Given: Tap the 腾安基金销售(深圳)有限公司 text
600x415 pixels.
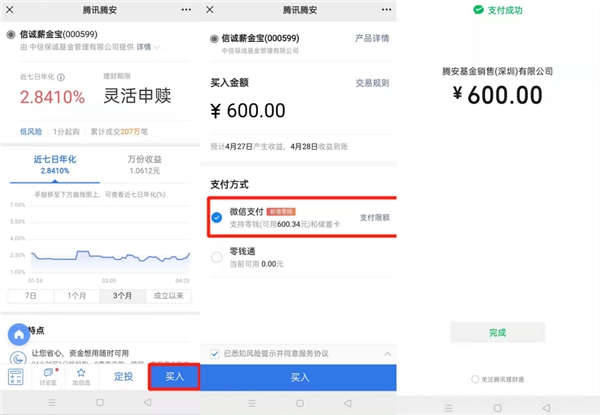Looking at the screenshot, I should [x=497, y=72].
